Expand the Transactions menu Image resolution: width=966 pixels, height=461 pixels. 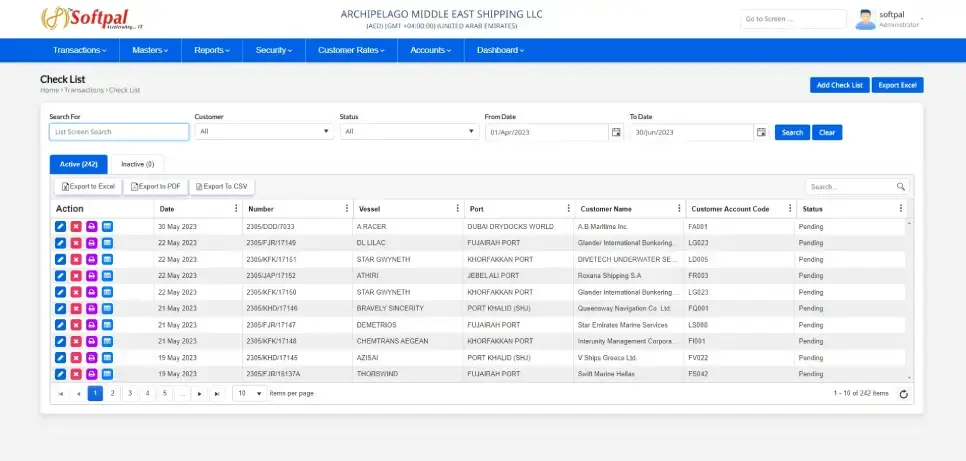tap(79, 50)
